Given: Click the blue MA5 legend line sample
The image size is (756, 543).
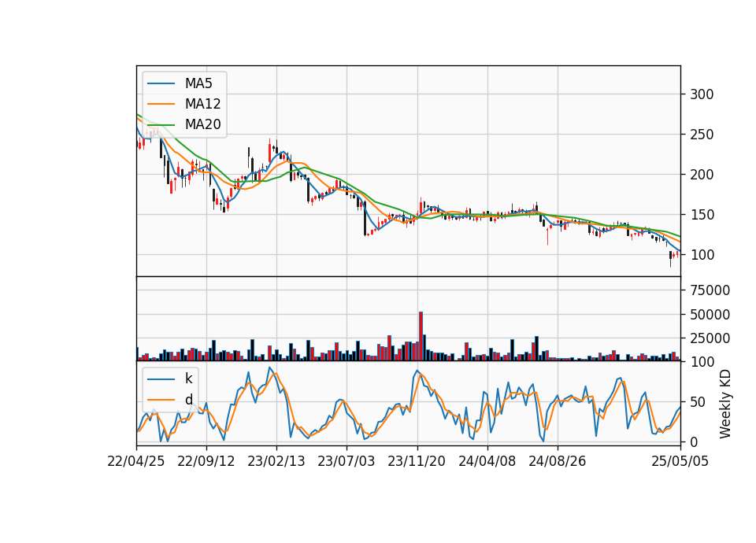Looking at the screenshot, I should [x=161, y=83].
